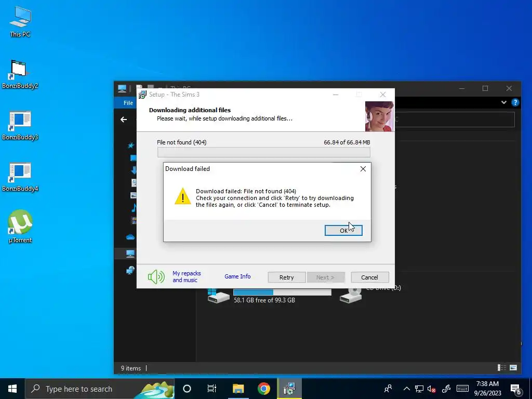Image resolution: width=532 pixels, height=399 pixels.
Task: Select Network in Explorer sidebar
Action: coord(130,270)
